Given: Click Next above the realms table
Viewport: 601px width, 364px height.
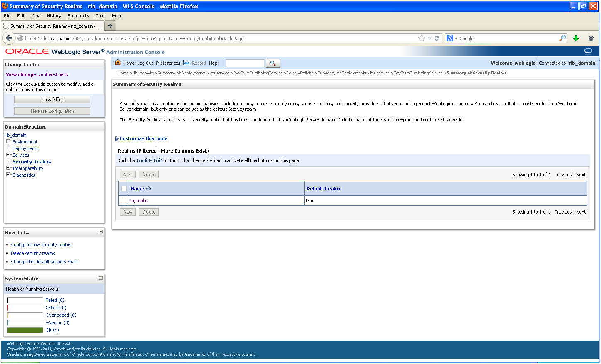Looking at the screenshot, I should point(581,175).
